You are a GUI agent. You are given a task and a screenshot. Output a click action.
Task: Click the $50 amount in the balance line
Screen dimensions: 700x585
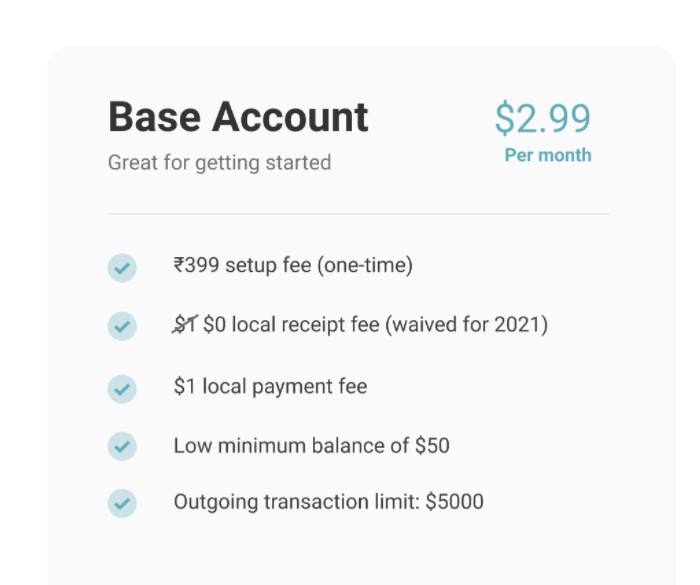[432, 445]
